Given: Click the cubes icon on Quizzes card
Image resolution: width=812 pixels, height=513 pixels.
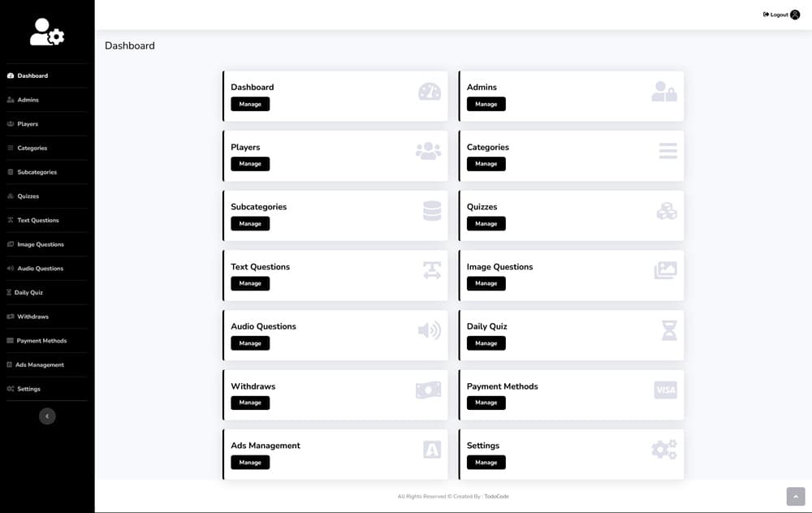Looking at the screenshot, I should (666, 211).
